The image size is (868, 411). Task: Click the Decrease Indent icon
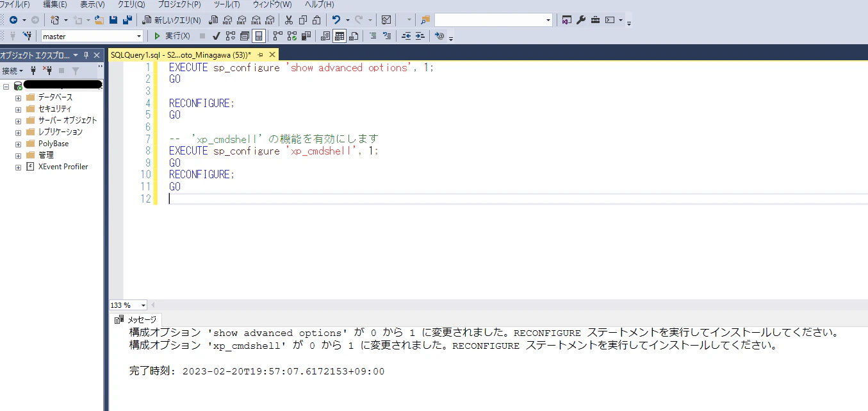point(406,36)
